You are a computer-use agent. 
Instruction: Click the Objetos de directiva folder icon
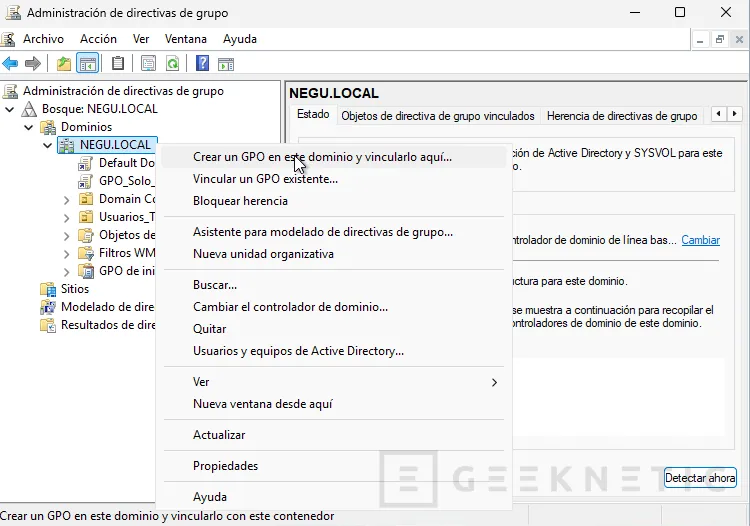click(x=86, y=235)
